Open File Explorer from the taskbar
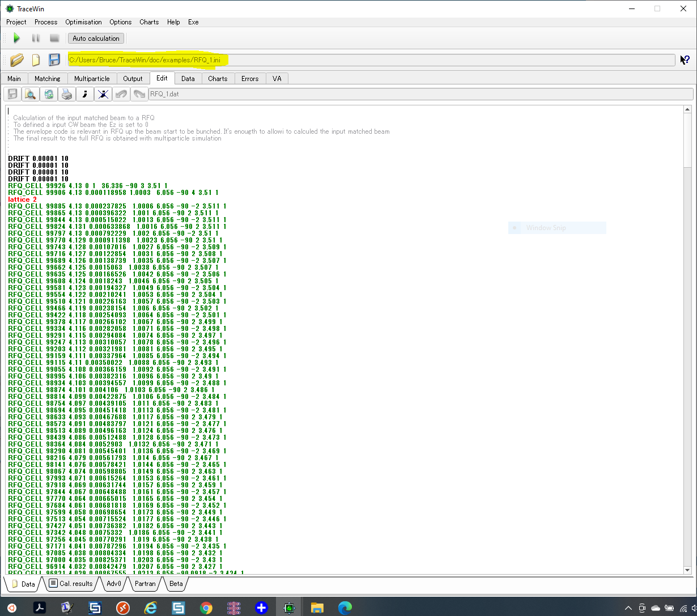Screen dimensions: 697x616 (317, 607)
